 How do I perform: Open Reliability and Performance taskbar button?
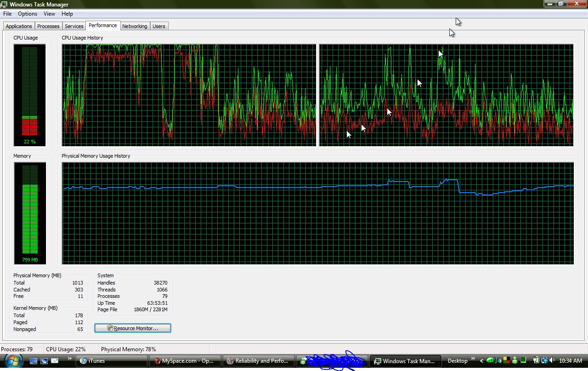[x=259, y=361]
